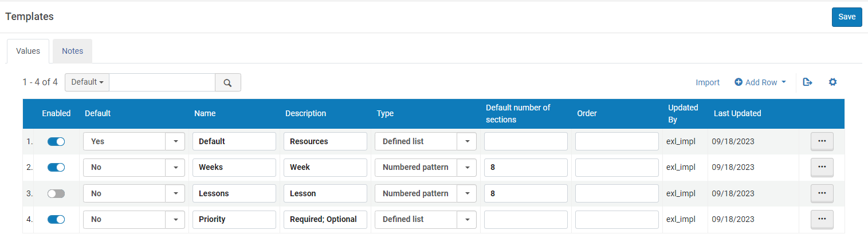Edit the Name field containing Priority
Screen dimensions: 868x242
coord(234,219)
